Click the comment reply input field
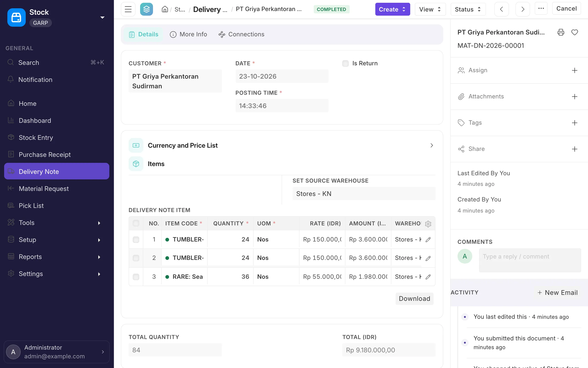588x368 pixels. (530, 260)
